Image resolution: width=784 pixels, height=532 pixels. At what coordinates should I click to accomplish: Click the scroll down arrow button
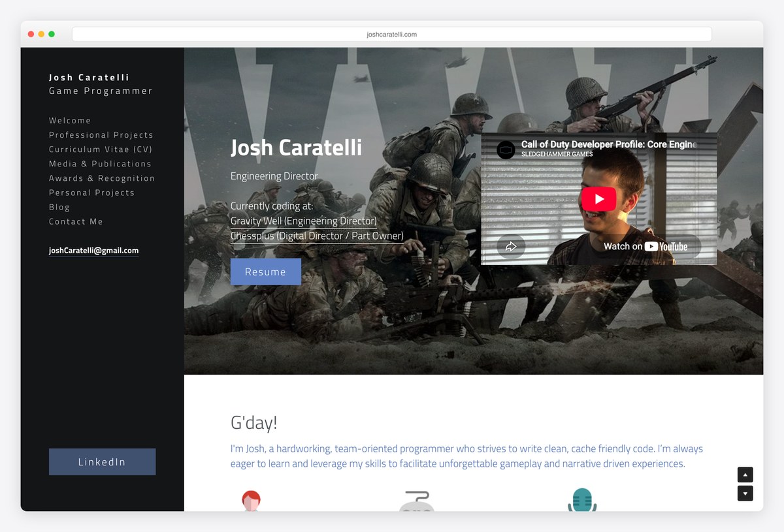pos(745,493)
